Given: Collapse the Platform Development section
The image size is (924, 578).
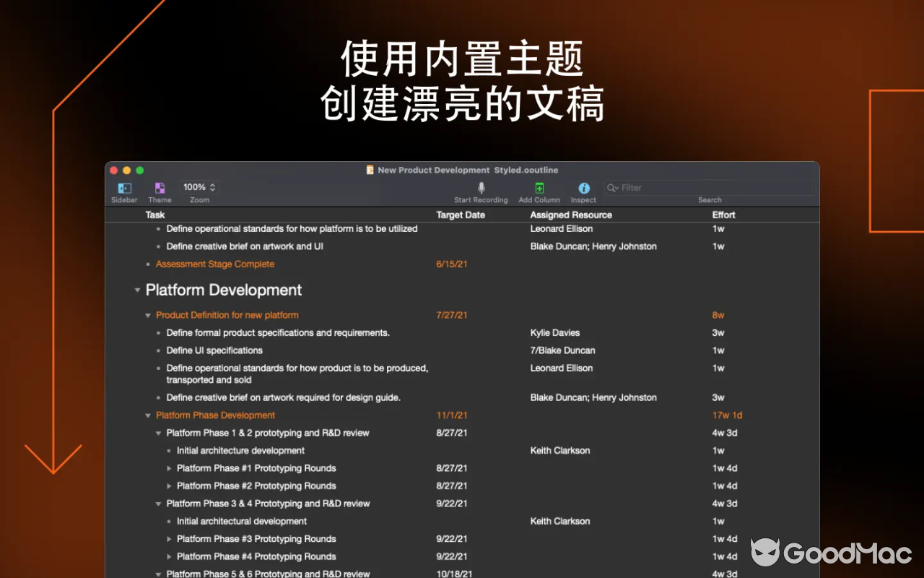Looking at the screenshot, I should (x=137, y=290).
